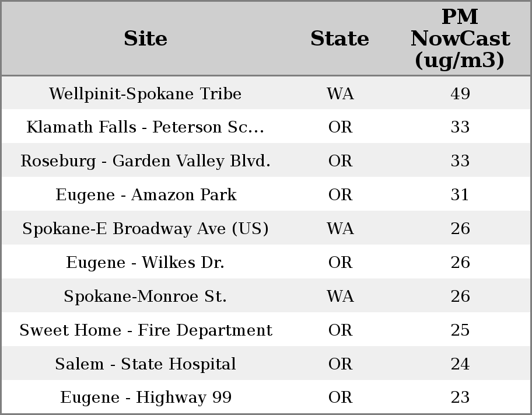Click the NowCast value 25
532x415 pixels.
(x=460, y=330)
